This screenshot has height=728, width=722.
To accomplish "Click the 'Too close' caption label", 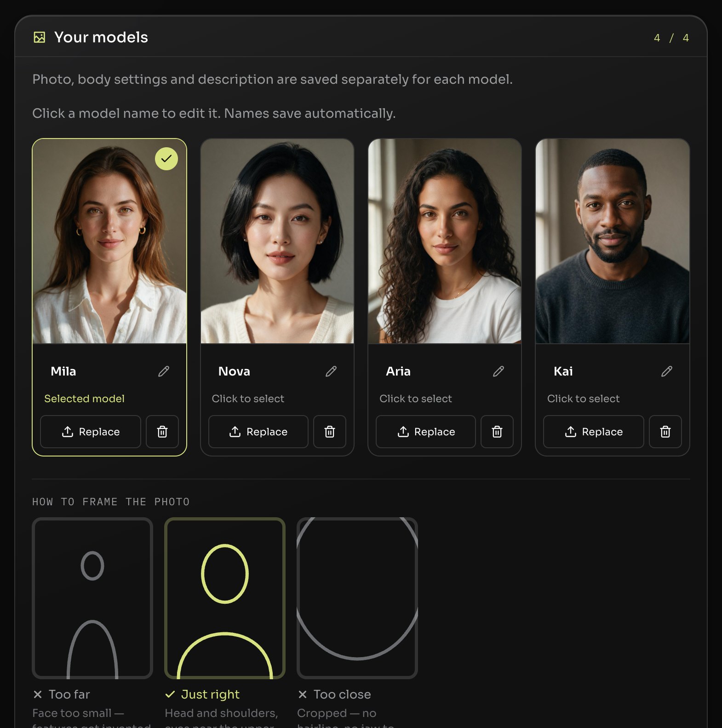I will (x=342, y=694).
